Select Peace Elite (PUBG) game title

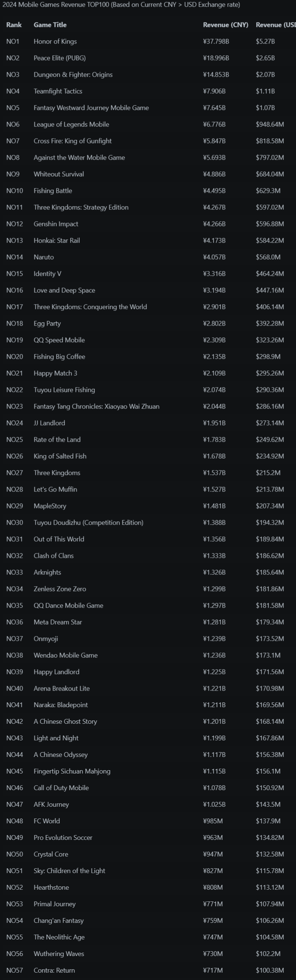coord(59,58)
